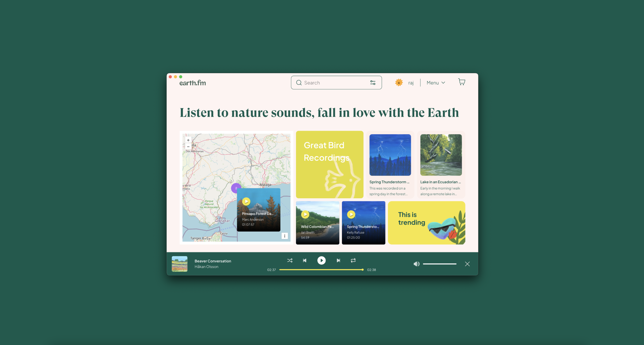Play the Wild Colombian recording by Jan Brelih
The width and height of the screenshot is (644, 345).
[x=305, y=214]
